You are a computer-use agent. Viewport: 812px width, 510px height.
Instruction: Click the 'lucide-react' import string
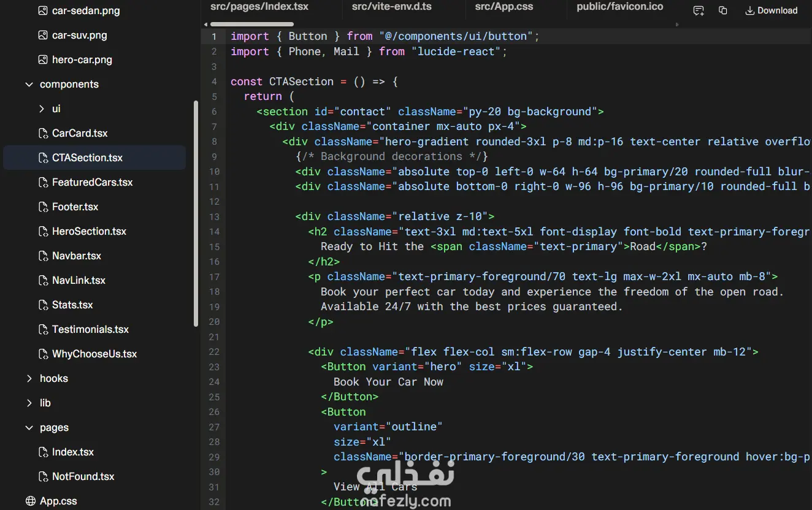click(456, 51)
